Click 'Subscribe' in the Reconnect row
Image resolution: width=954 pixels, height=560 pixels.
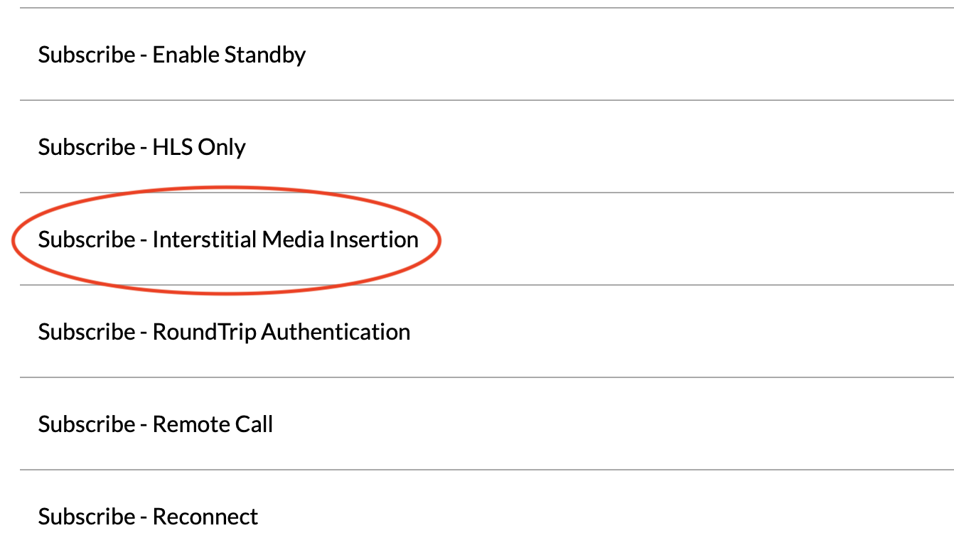tap(87, 517)
